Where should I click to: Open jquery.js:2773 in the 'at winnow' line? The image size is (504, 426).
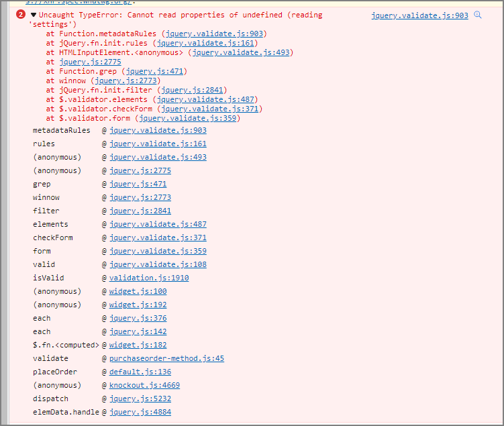pyautogui.click(x=125, y=81)
